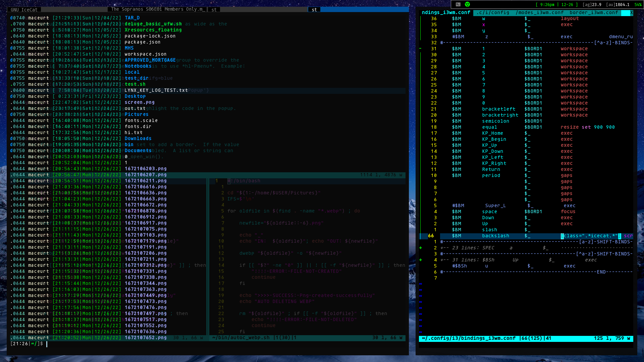This screenshot has width=644, height=362.
Task: Close the vim tab with the X
Action: tap(631, 12)
